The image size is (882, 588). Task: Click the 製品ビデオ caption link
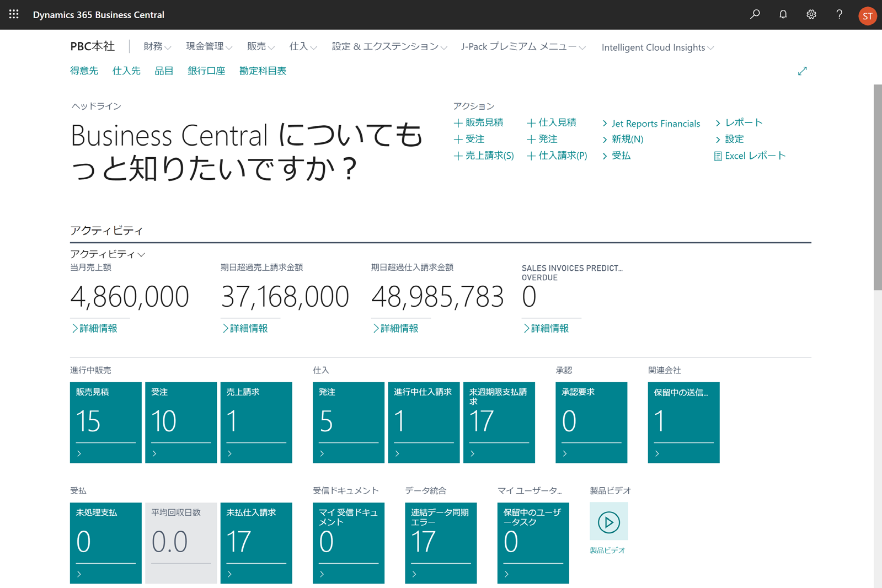coord(607,550)
